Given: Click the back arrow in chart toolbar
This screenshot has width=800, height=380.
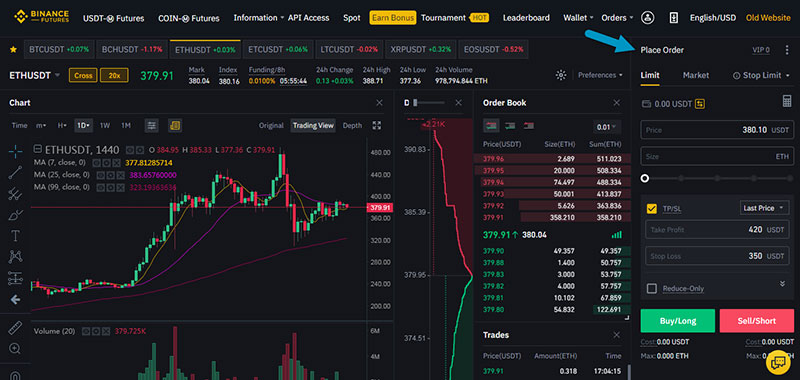Looking at the screenshot, I should click(15, 299).
